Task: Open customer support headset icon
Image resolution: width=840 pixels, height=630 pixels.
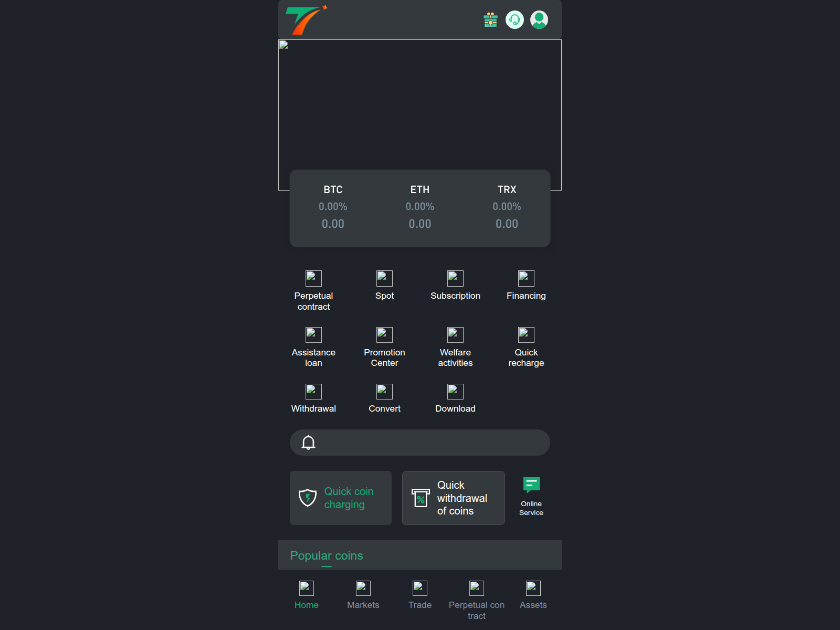Action: [x=514, y=20]
